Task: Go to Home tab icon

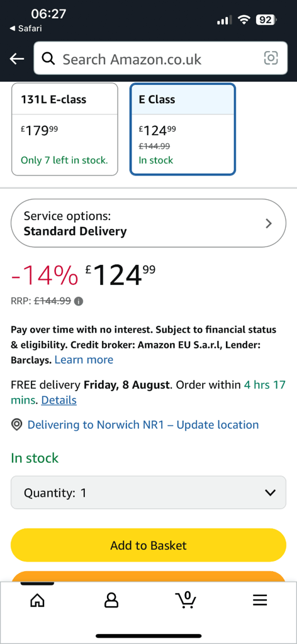Action: pyautogui.click(x=37, y=601)
